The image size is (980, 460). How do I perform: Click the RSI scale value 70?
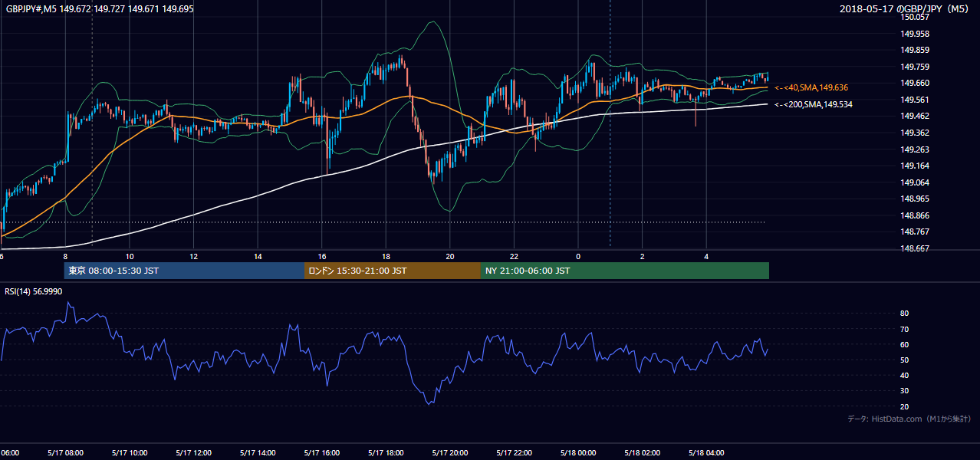905,329
